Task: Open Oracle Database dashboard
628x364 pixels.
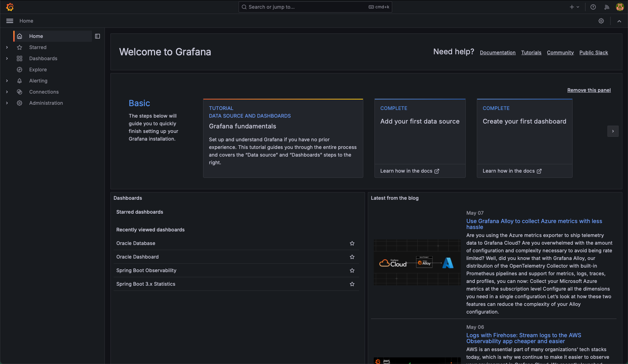Action: (x=136, y=243)
